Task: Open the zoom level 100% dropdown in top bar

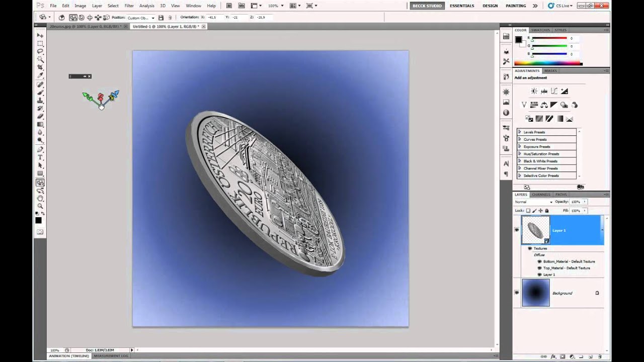Action: click(x=275, y=6)
